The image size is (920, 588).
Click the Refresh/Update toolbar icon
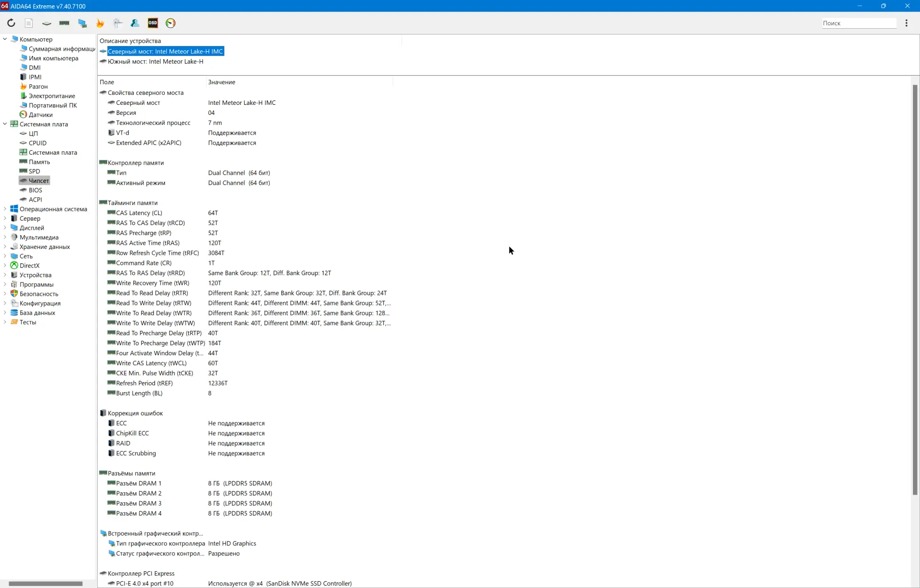pyautogui.click(x=11, y=23)
